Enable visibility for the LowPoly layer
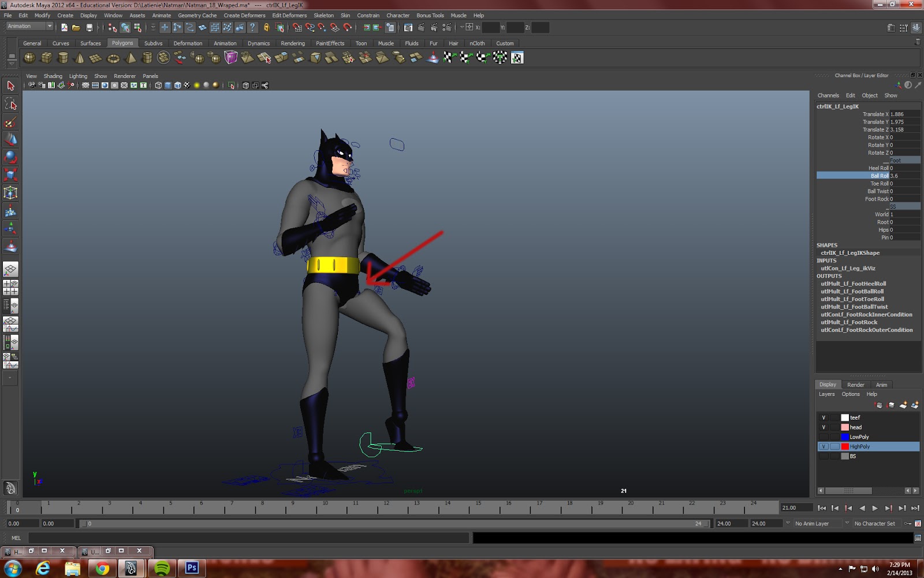924x578 pixels. (x=824, y=436)
